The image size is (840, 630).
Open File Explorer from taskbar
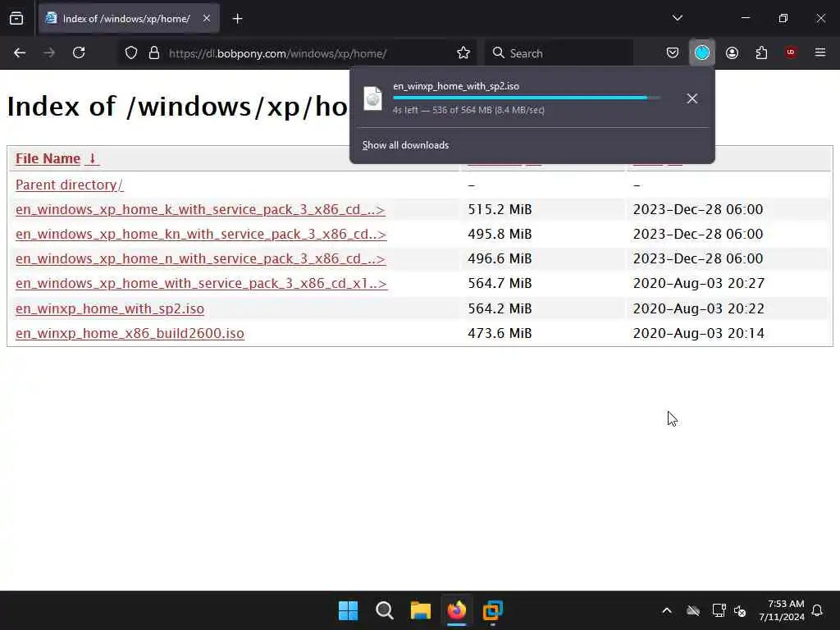coord(421,610)
